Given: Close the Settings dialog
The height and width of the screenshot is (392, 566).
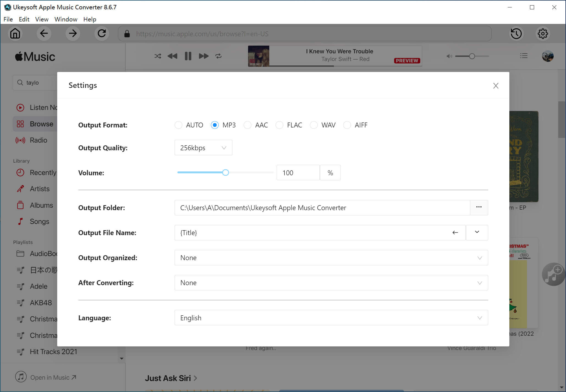Looking at the screenshot, I should click(x=496, y=85).
